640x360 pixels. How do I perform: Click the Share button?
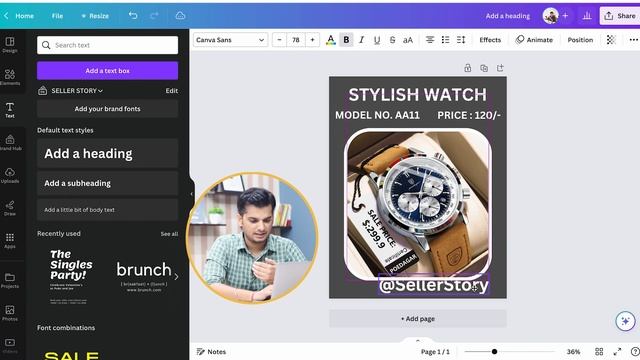coord(620,16)
